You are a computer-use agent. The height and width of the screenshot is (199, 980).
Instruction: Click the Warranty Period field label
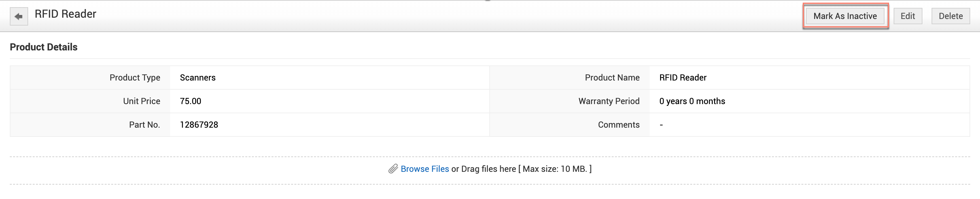[609, 101]
